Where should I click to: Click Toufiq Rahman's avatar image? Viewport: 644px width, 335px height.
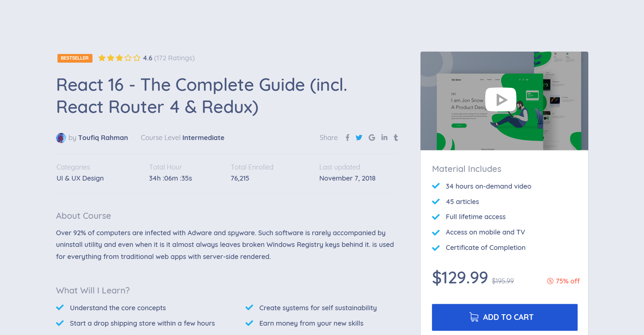coord(61,138)
